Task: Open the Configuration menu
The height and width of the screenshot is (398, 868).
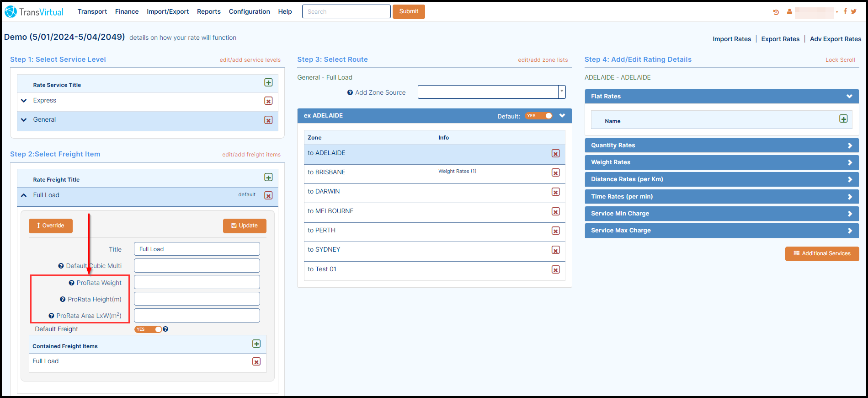Action: (x=249, y=11)
